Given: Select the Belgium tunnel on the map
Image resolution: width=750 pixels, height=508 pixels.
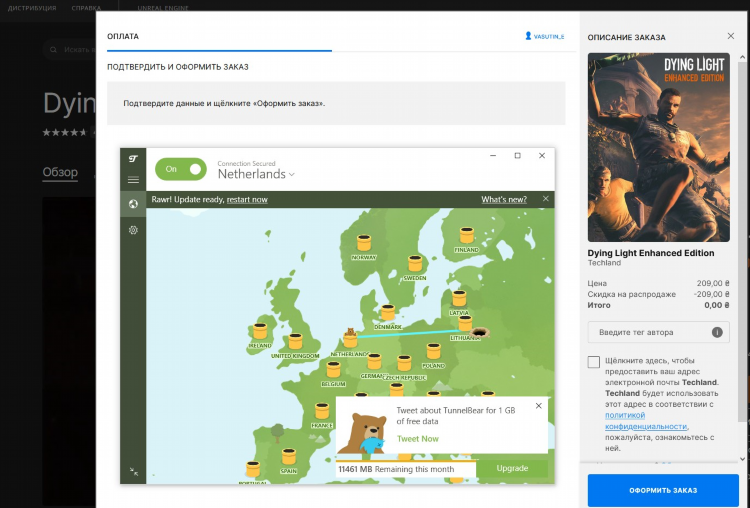Looking at the screenshot, I should tap(333, 370).
